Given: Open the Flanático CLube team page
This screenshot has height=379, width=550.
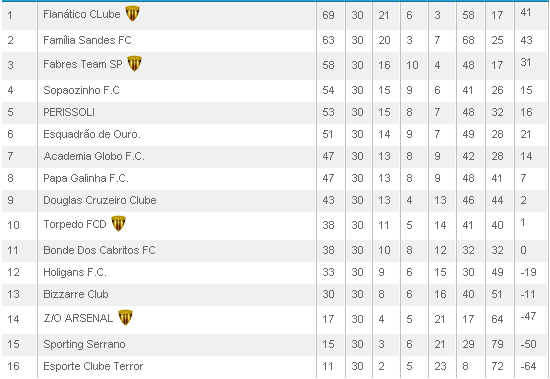Looking at the screenshot, I should (82, 14).
